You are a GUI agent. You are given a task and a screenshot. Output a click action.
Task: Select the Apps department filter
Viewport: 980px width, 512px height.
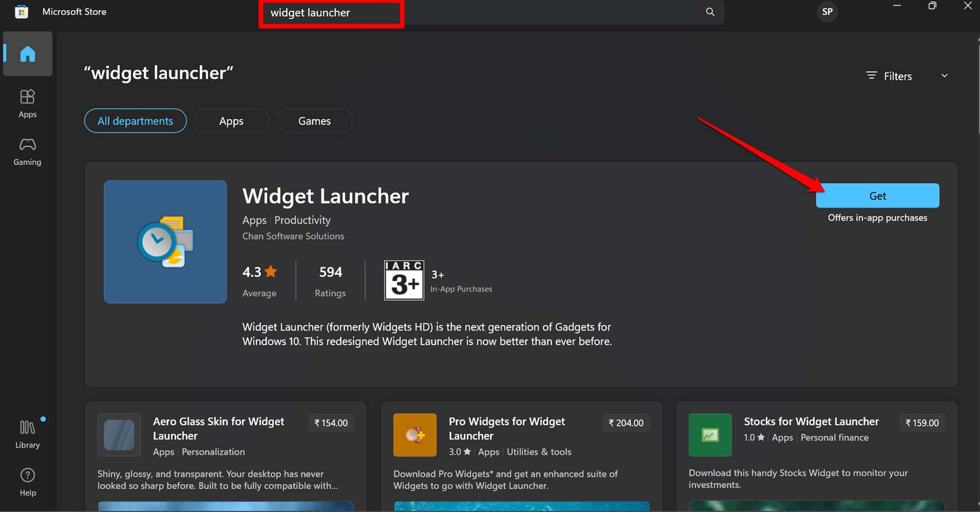click(x=231, y=121)
